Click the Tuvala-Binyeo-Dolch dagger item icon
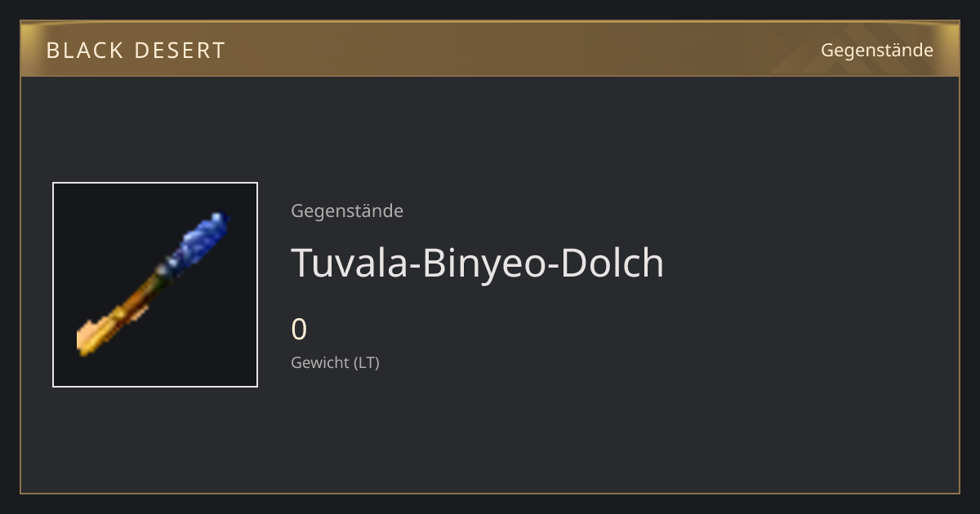 [155, 285]
